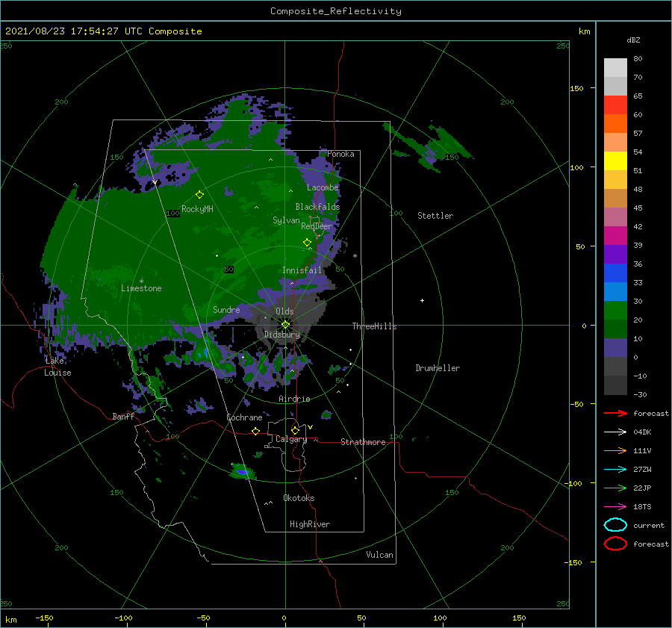Viewport: 672px width, 628px height.
Task: Click the Cochrane label
Action: (244, 417)
